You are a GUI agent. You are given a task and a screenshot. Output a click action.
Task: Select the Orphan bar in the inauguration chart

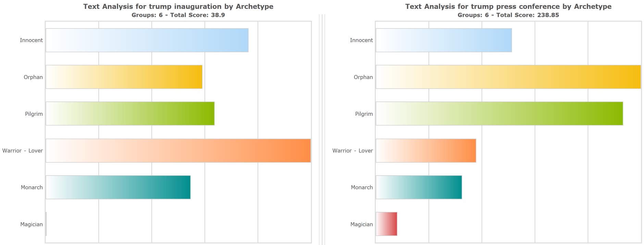coord(124,77)
